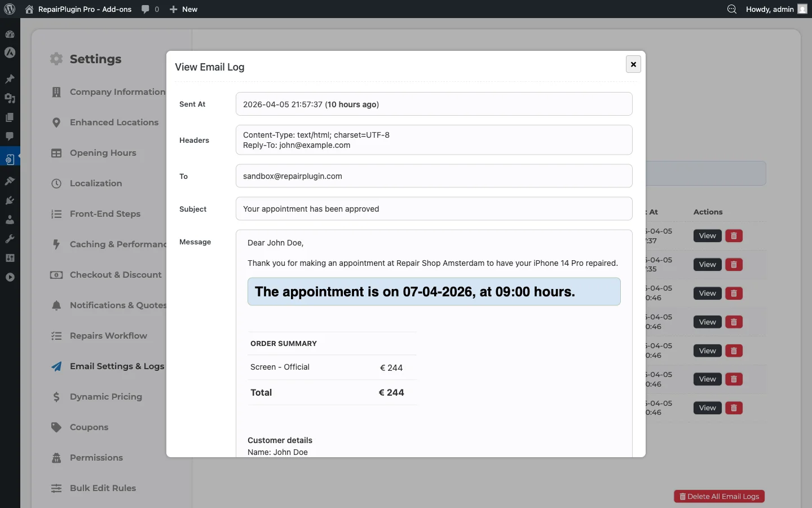Image resolution: width=812 pixels, height=508 pixels.
Task: Open the Posts pin icon in admin strip
Action: (x=10, y=79)
